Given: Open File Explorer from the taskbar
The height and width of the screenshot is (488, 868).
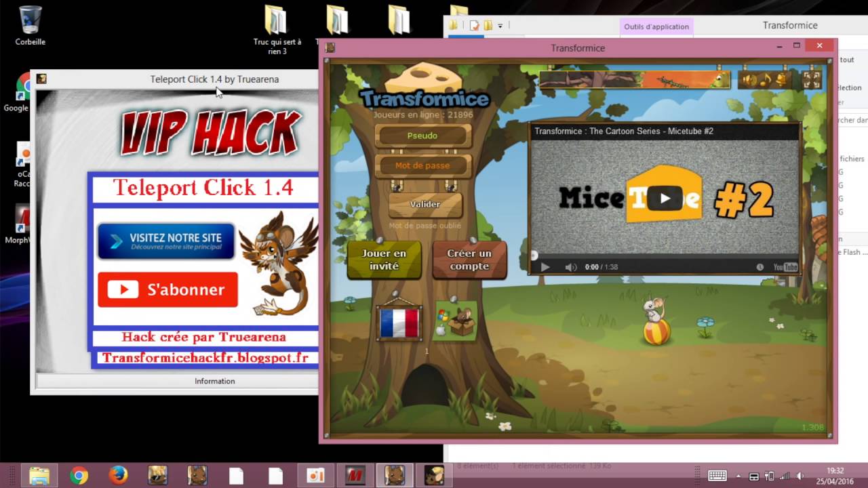Looking at the screenshot, I should click(x=39, y=476).
